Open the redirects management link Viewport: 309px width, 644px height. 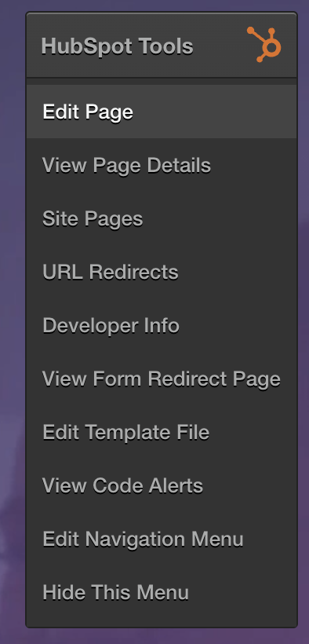162,272
